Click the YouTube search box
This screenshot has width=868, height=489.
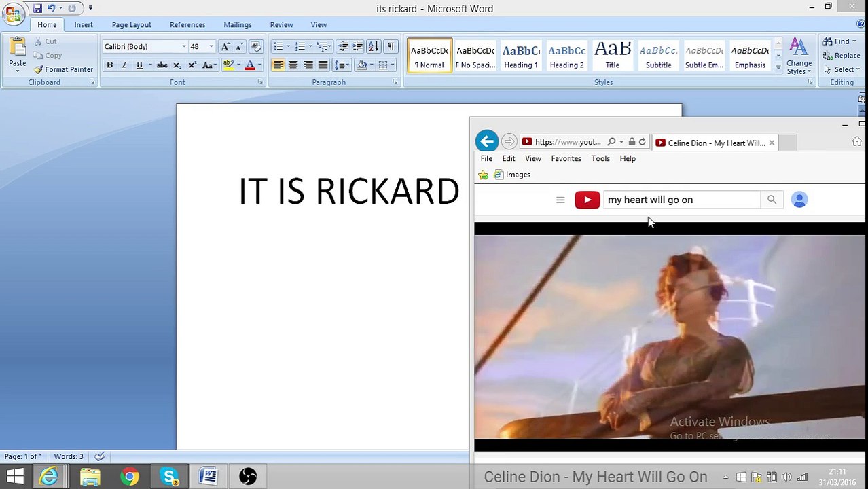point(681,200)
